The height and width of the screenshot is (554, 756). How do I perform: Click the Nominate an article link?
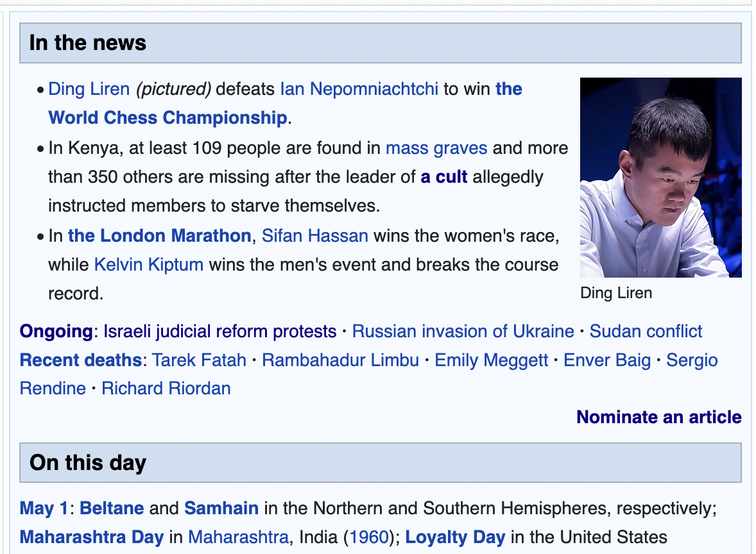tap(658, 417)
